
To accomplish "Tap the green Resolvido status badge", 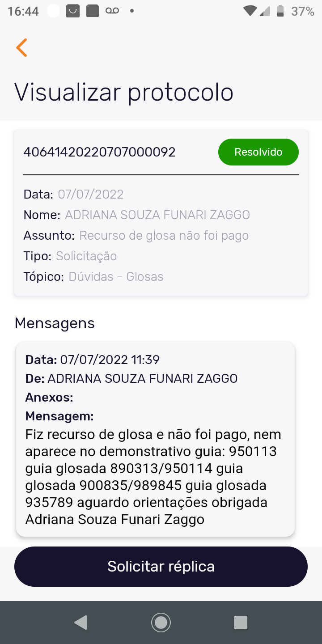I will [x=258, y=152].
